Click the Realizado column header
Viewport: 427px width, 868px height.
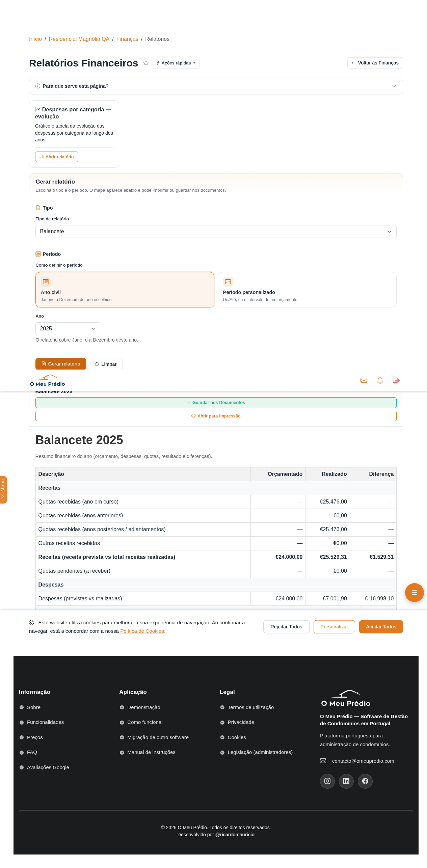[328, 474]
